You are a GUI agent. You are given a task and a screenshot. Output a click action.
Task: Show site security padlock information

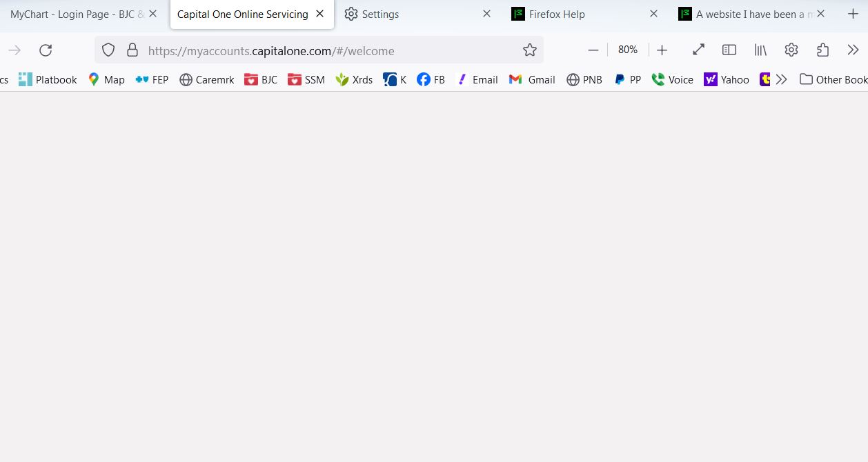(132, 50)
